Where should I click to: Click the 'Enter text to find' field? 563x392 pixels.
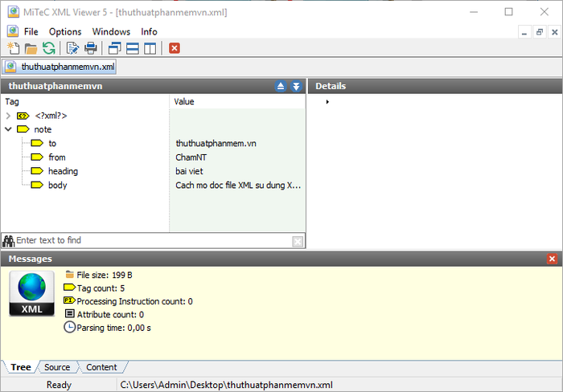tap(154, 241)
